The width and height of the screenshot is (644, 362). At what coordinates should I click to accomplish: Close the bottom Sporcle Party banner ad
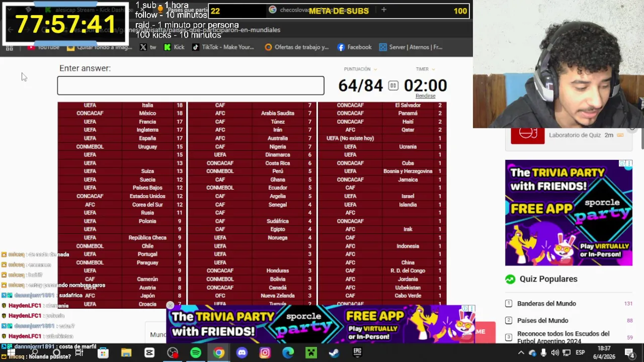[x=170, y=305]
